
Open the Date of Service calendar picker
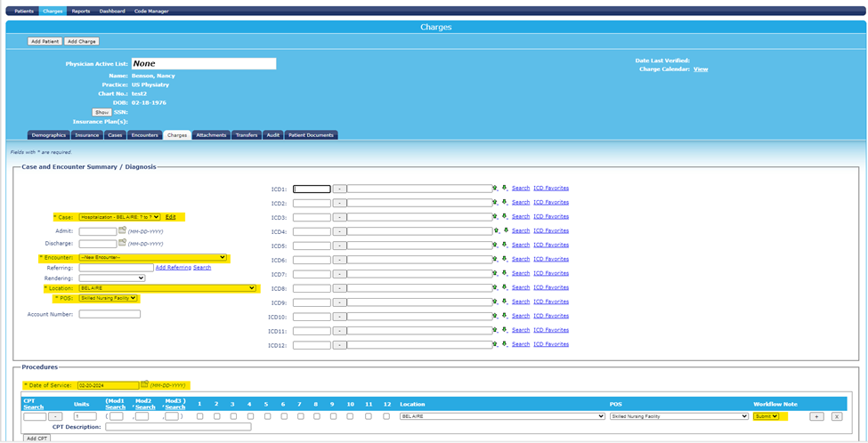tap(144, 383)
